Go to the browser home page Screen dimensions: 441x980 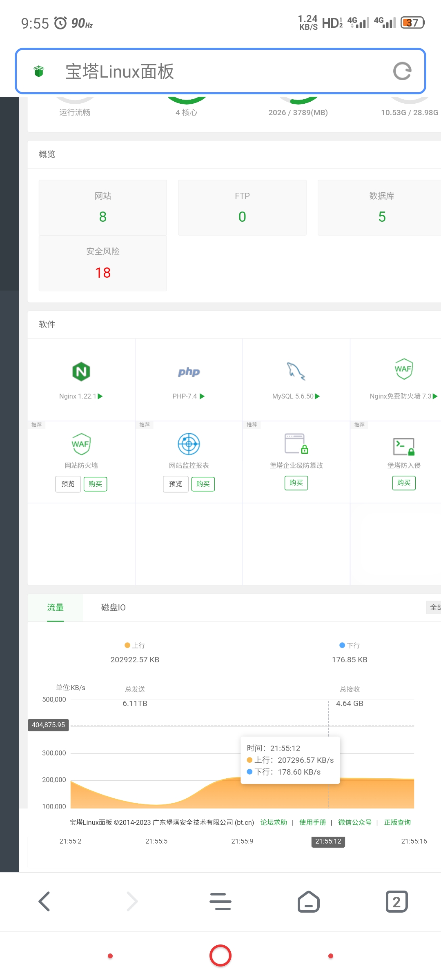pyautogui.click(x=309, y=901)
